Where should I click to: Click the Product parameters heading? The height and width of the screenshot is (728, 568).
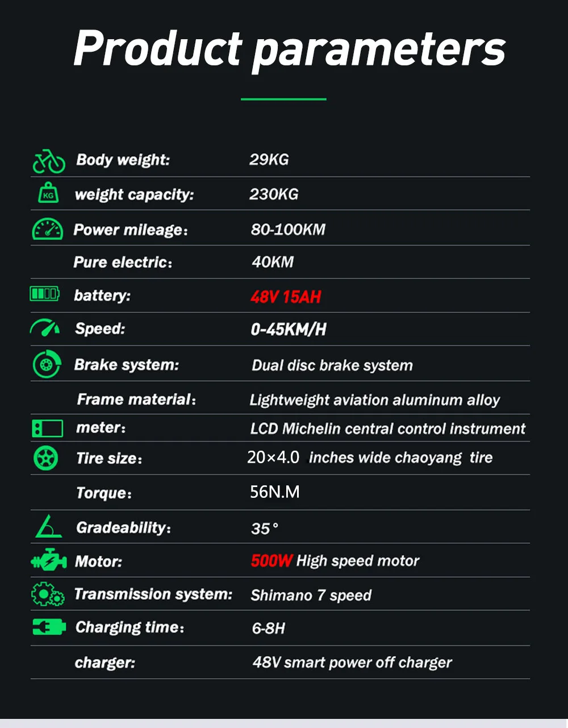[x=289, y=49]
